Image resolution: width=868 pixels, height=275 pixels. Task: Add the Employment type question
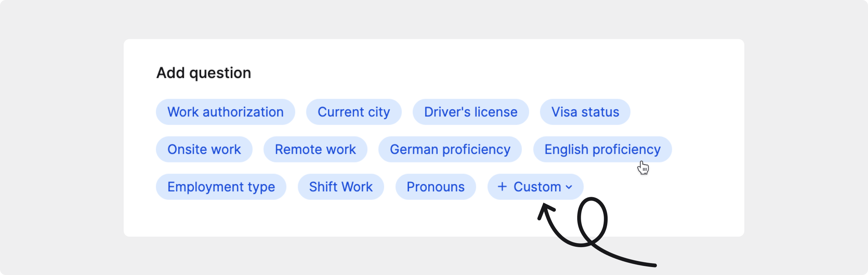[221, 187]
